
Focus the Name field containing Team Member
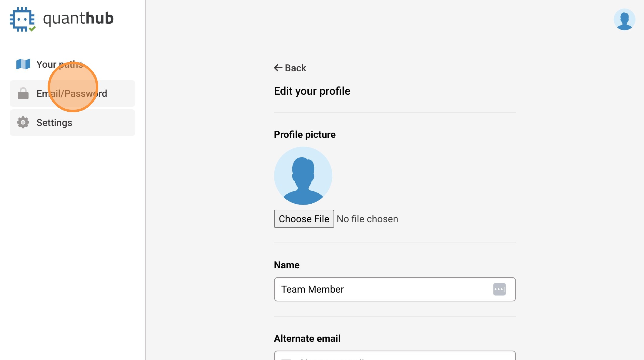coord(382,289)
